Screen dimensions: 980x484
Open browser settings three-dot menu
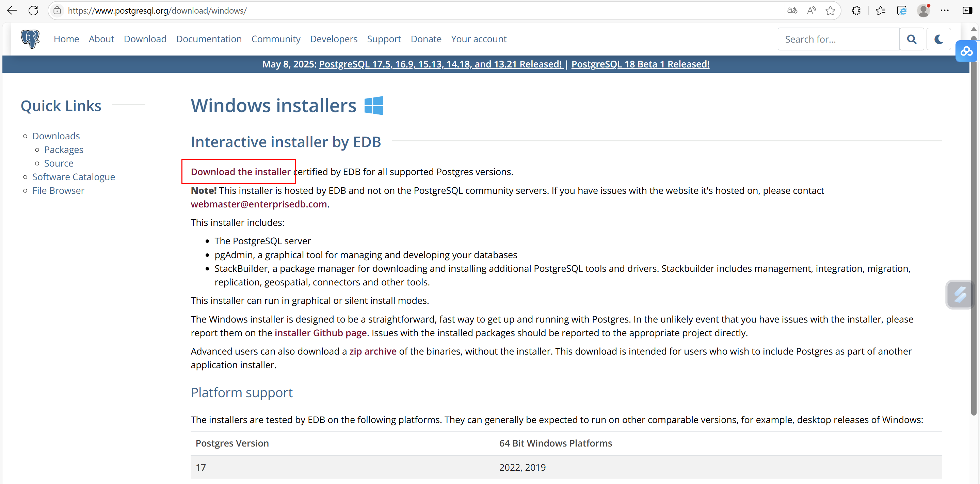[945, 10]
